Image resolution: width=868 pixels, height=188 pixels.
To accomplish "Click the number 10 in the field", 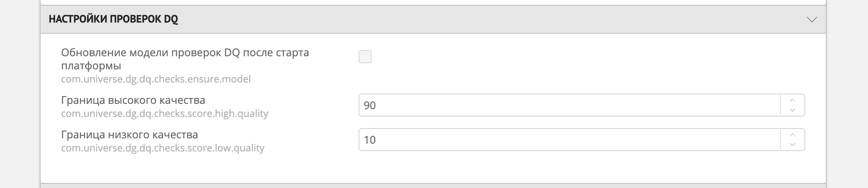I will 370,140.
